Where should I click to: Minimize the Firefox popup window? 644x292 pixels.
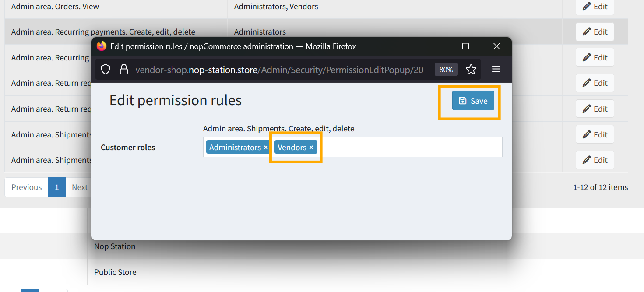[x=435, y=46]
